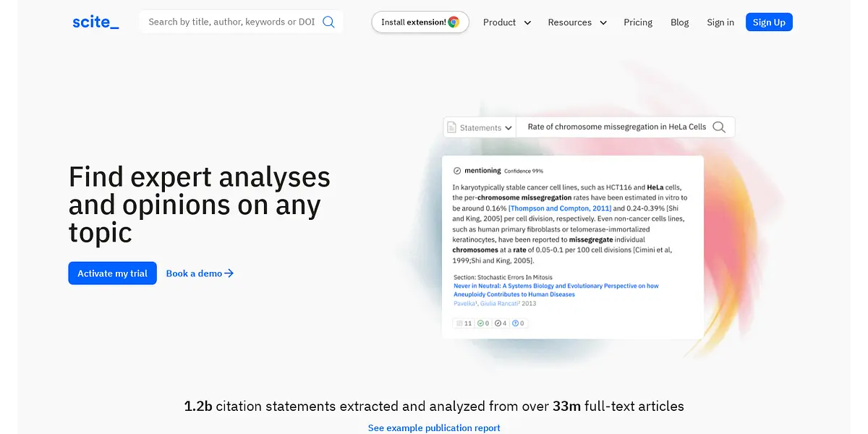The height and width of the screenshot is (434, 868).
Task: Click the total citations count badge
Action: pyautogui.click(x=464, y=323)
